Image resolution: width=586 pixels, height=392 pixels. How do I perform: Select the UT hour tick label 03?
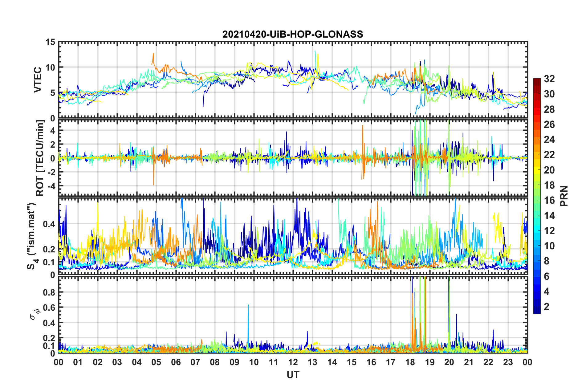click(x=117, y=362)
